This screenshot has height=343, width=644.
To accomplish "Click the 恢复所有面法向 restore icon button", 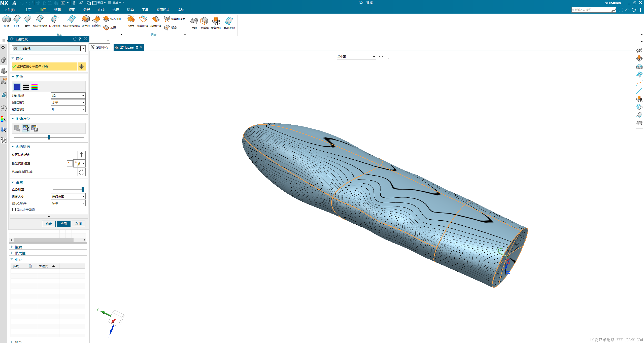I will (81, 172).
